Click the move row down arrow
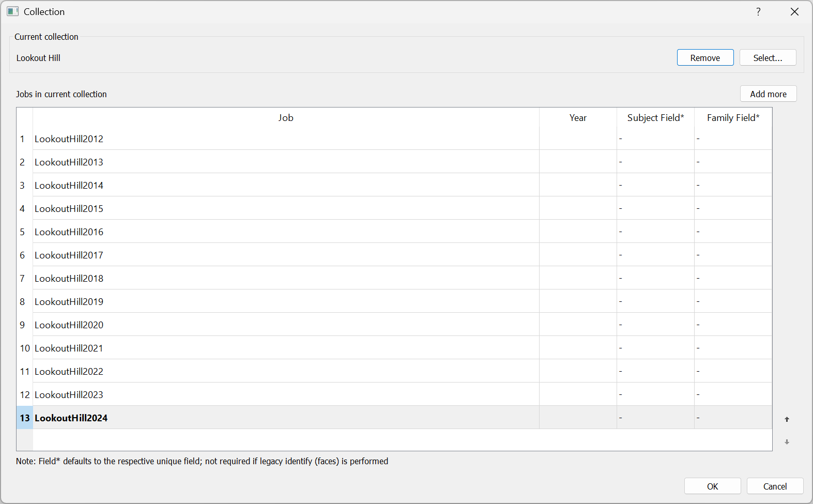 point(787,442)
